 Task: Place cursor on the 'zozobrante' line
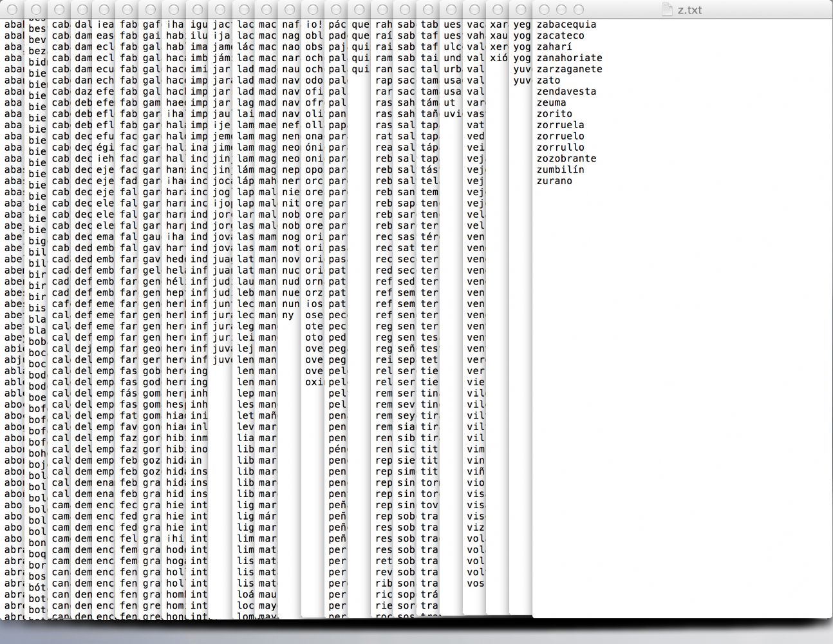pyautogui.click(x=566, y=158)
